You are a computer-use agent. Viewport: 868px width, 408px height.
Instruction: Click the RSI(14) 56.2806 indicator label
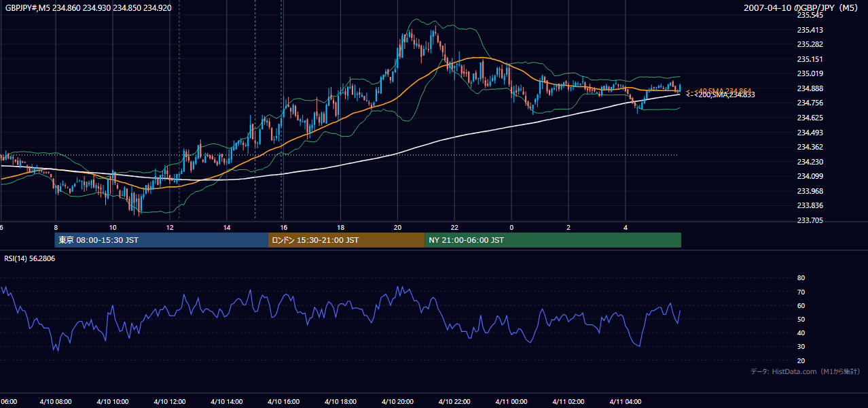tap(30, 258)
